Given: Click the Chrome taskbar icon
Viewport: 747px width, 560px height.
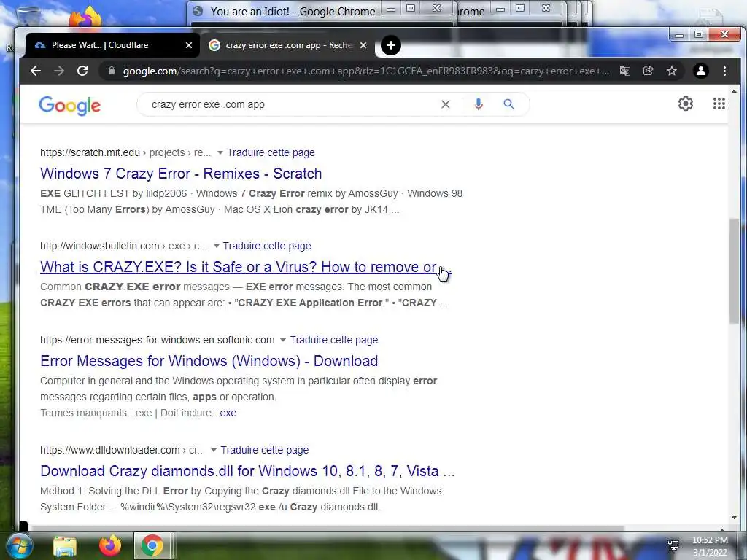Looking at the screenshot, I should point(152,545).
